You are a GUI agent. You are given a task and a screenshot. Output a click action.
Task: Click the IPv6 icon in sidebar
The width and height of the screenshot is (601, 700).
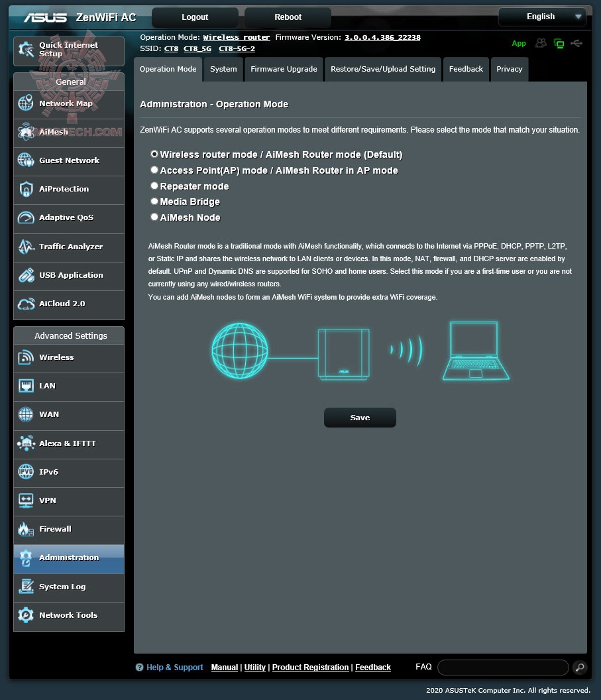tap(26, 472)
